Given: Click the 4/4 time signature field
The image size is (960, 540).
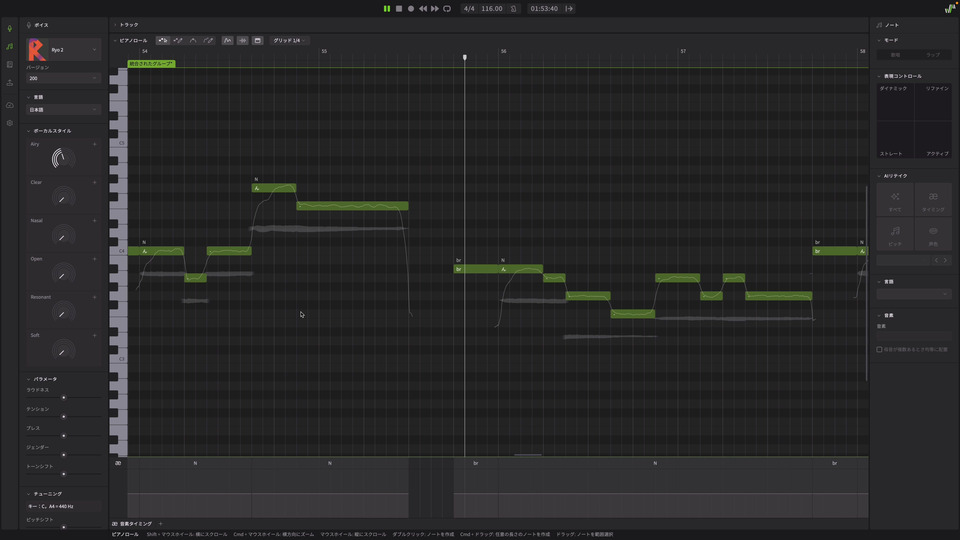Looking at the screenshot, I should [469, 9].
